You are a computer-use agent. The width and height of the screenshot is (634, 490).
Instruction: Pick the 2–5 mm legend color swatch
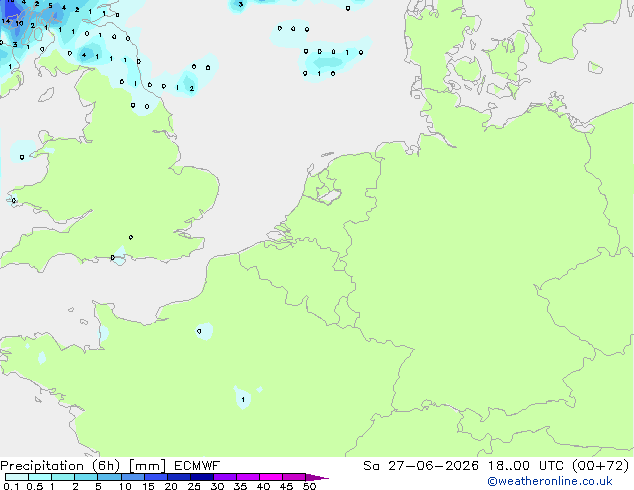(86, 477)
